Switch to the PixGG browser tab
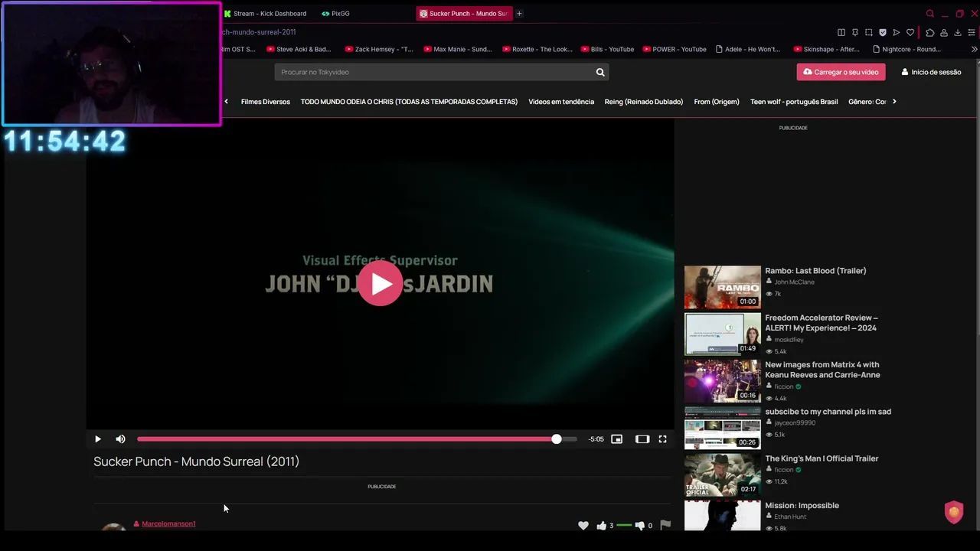This screenshot has width=980, height=551. coord(336,14)
